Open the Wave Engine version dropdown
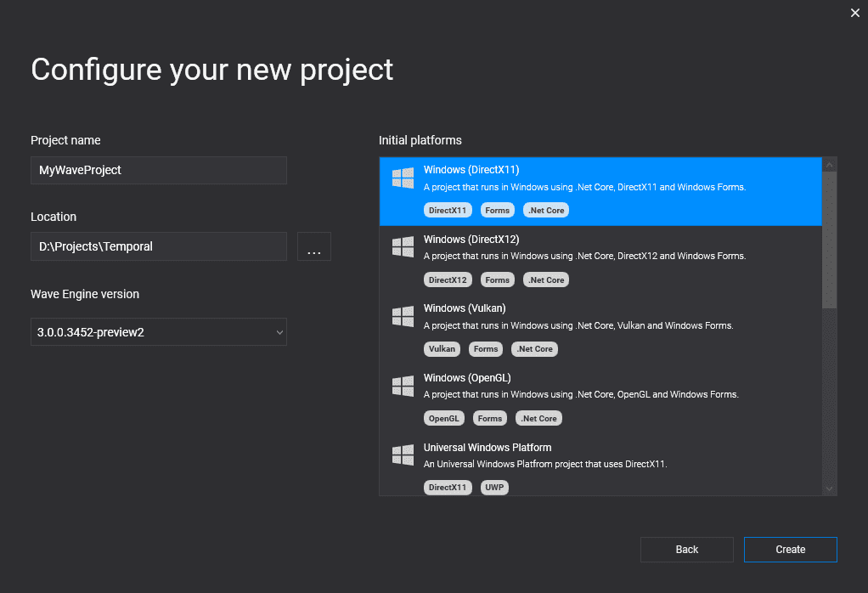The image size is (868, 593). pos(158,331)
